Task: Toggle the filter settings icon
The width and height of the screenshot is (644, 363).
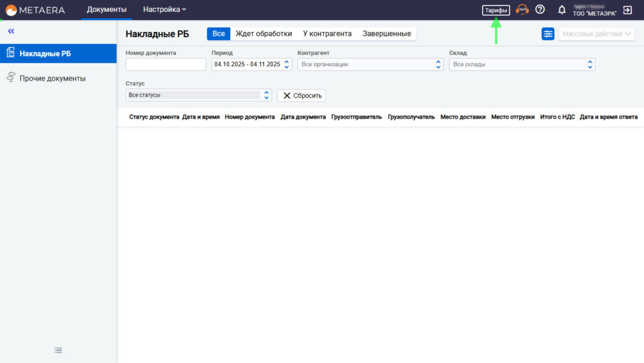Action: [548, 34]
